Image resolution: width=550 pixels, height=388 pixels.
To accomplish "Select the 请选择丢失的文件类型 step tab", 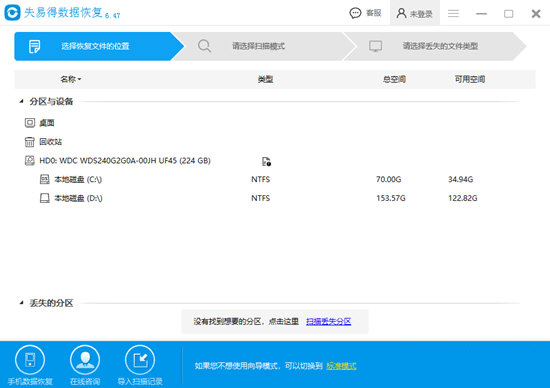I will point(435,46).
